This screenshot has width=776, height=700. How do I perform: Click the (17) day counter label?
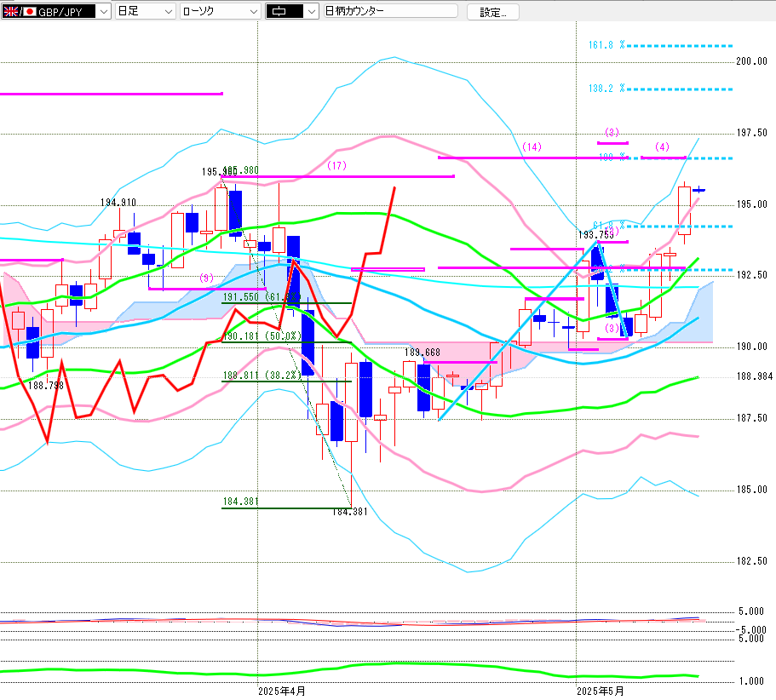[x=336, y=166]
